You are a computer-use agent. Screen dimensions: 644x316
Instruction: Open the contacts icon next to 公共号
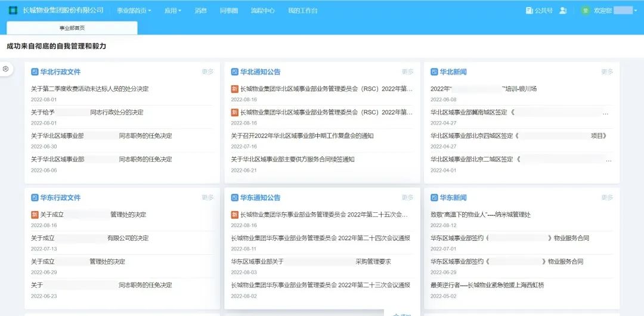pyautogui.click(x=563, y=11)
